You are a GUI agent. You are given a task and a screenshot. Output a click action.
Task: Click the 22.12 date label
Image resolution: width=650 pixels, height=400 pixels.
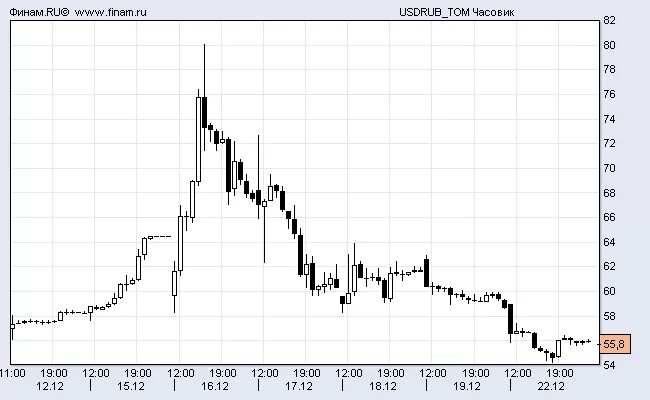551,386
